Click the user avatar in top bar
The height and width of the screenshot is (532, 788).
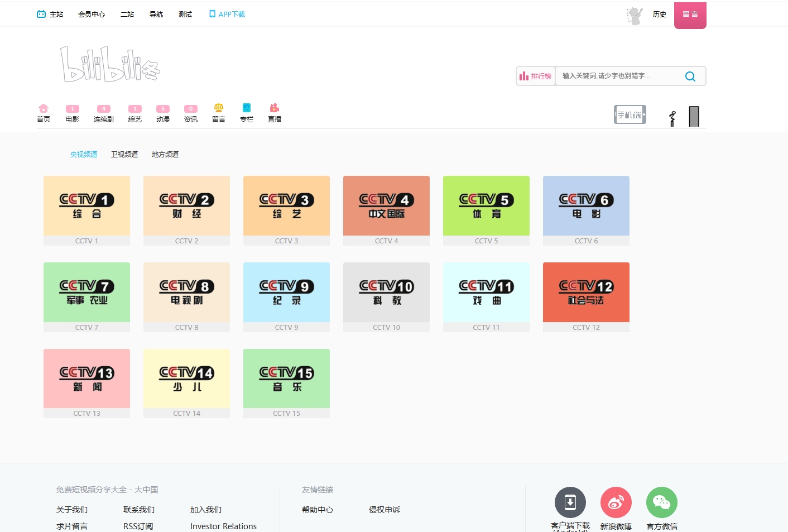635,16
